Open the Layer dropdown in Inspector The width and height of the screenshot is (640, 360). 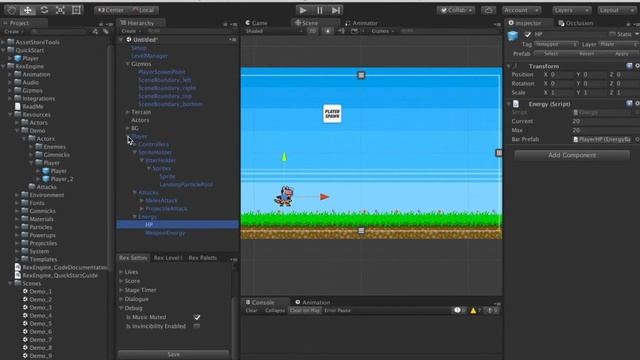tap(618, 44)
